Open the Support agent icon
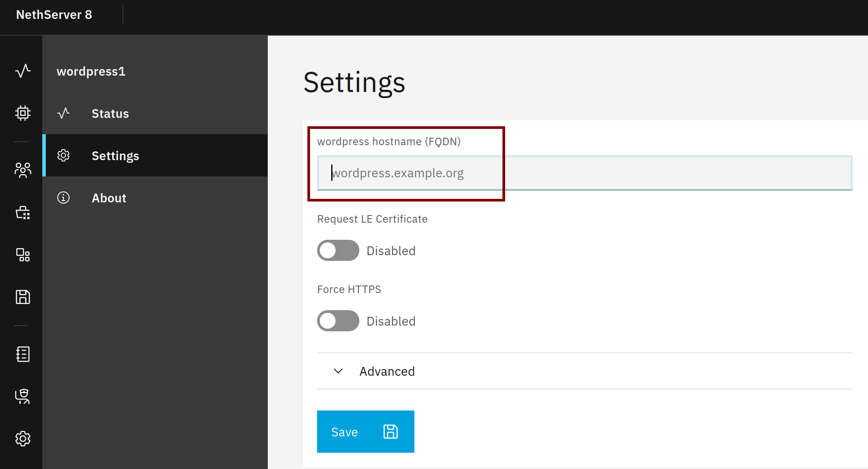 22,396
